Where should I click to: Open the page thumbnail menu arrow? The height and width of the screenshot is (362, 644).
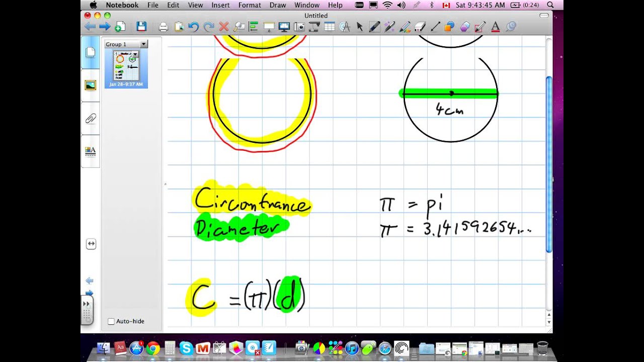(135, 54)
